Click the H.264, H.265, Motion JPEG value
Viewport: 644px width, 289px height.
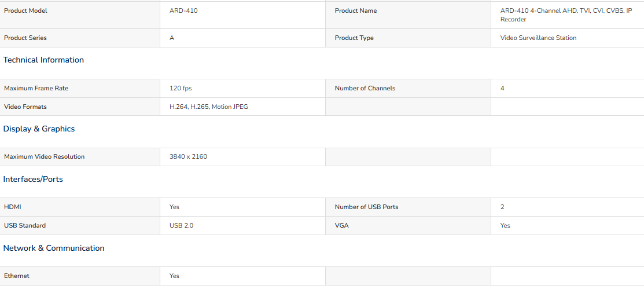pos(209,107)
